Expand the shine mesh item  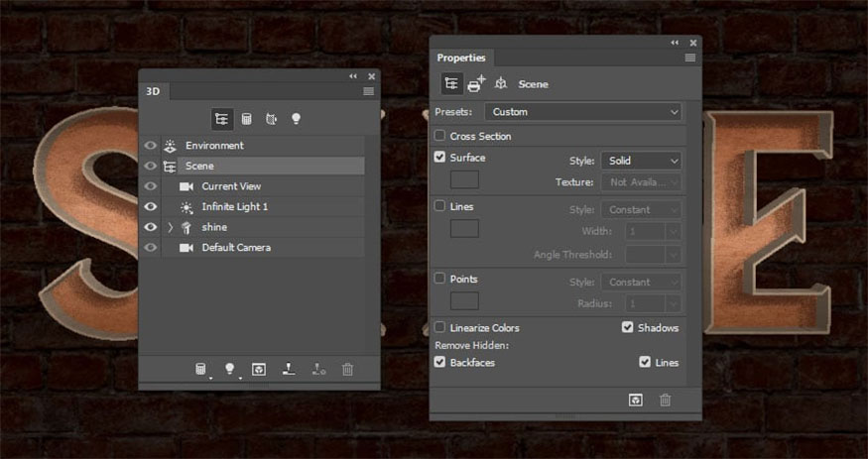click(x=170, y=227)
